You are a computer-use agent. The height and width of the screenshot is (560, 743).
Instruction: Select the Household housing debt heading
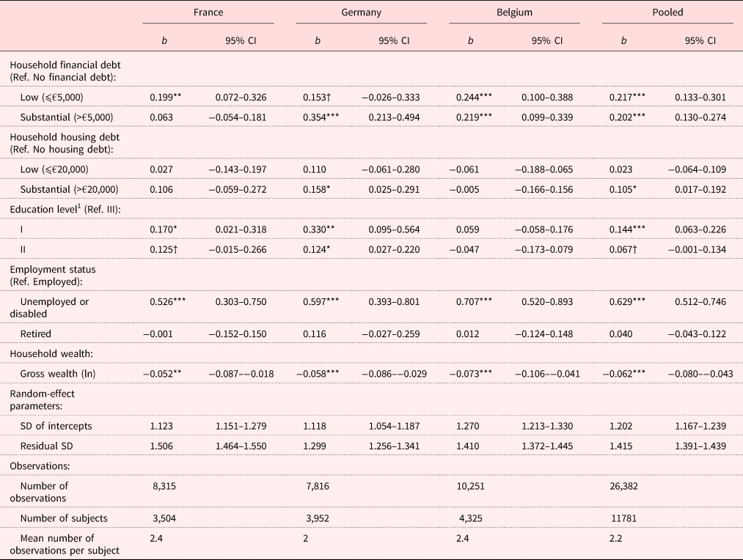click(x=56, y=137)
